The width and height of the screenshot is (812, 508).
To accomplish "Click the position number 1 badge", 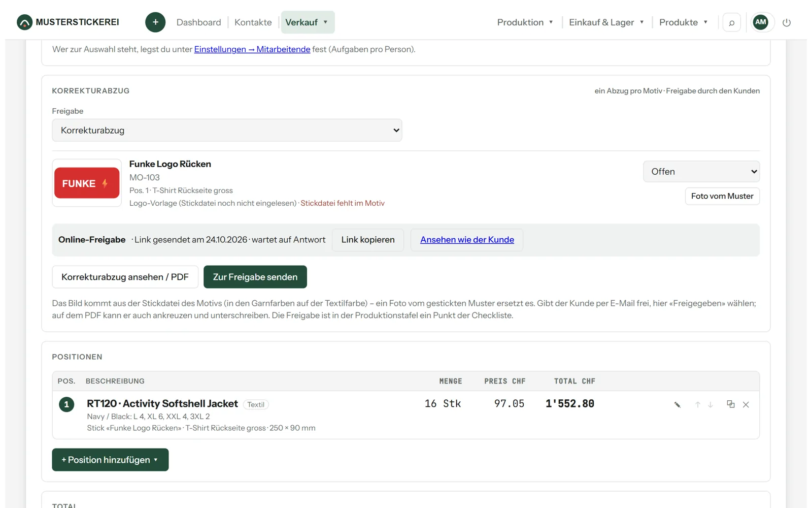I will [66, 404].
